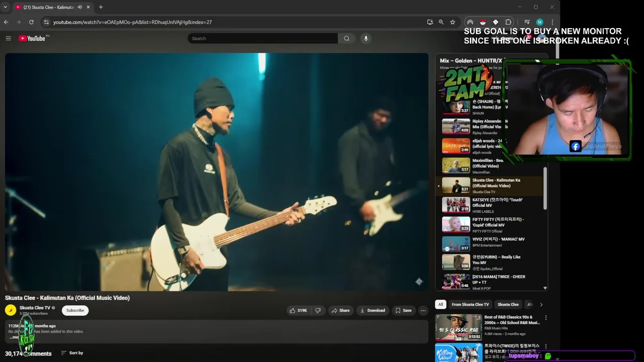Image resolution: width=644 pixels, height=362 pixels.
Task: Reload the page
Action: (31, 22)
